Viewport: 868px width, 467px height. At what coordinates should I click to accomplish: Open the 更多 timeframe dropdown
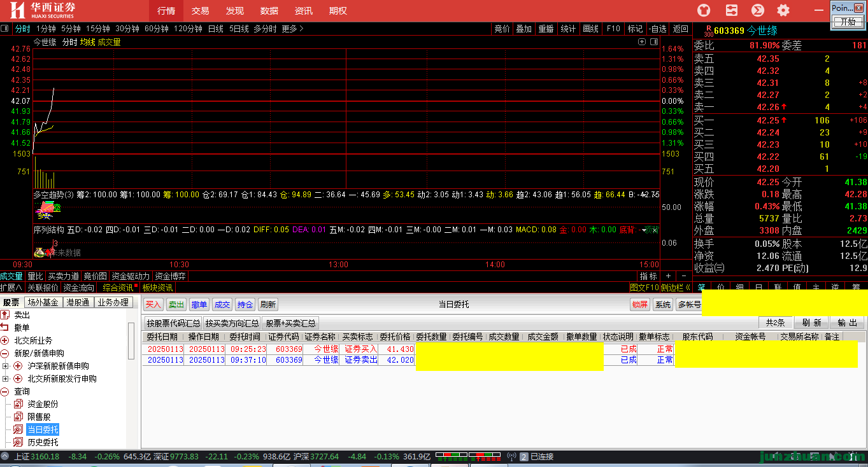pos(292,29)
